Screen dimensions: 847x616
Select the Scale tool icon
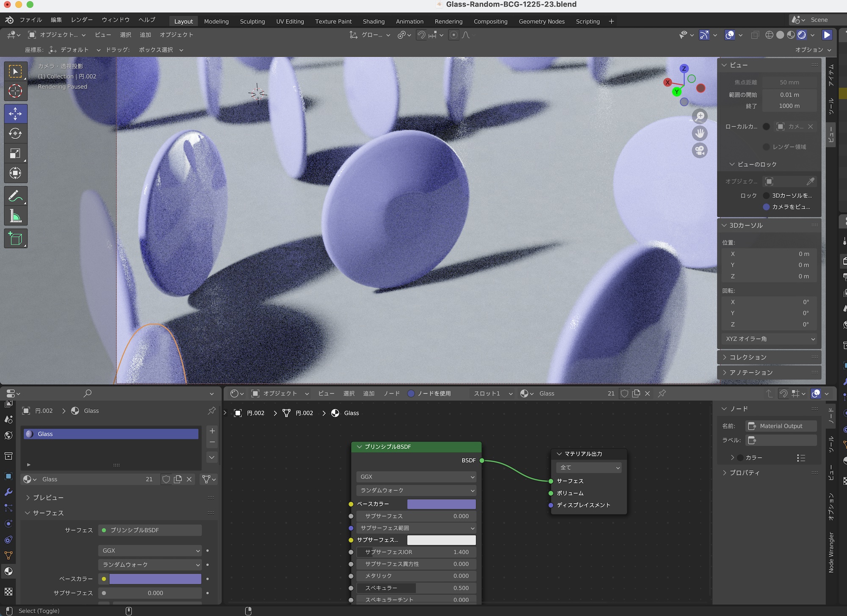16,153
